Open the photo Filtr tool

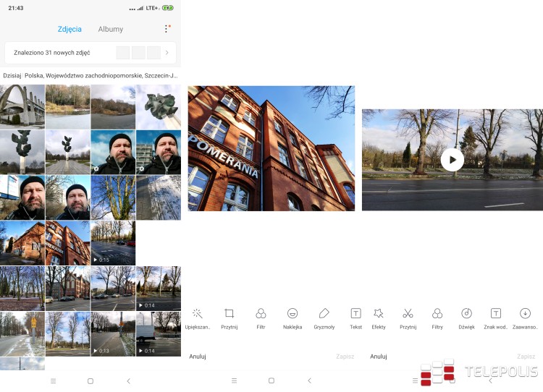click(261, 318)
